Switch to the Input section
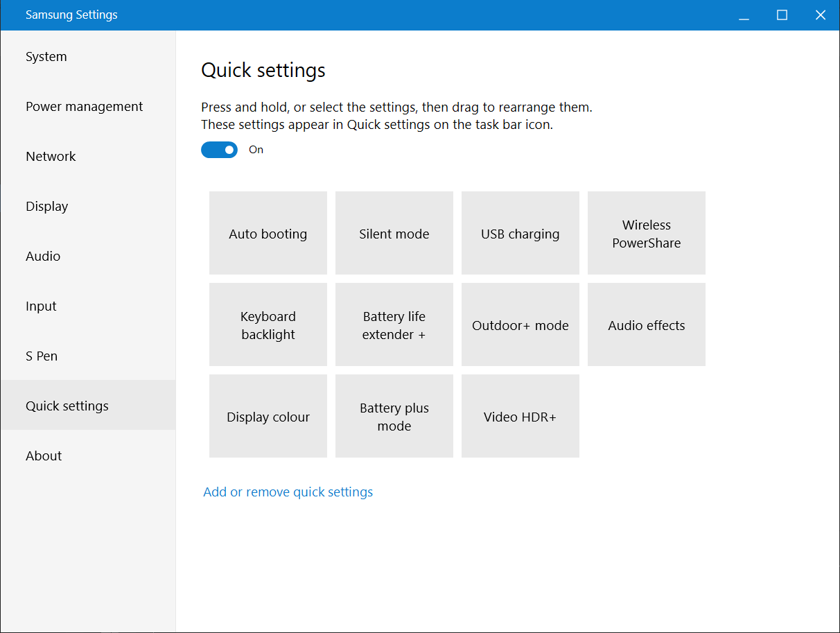Screen dimensions: 840x633 (x=88, y=306)
